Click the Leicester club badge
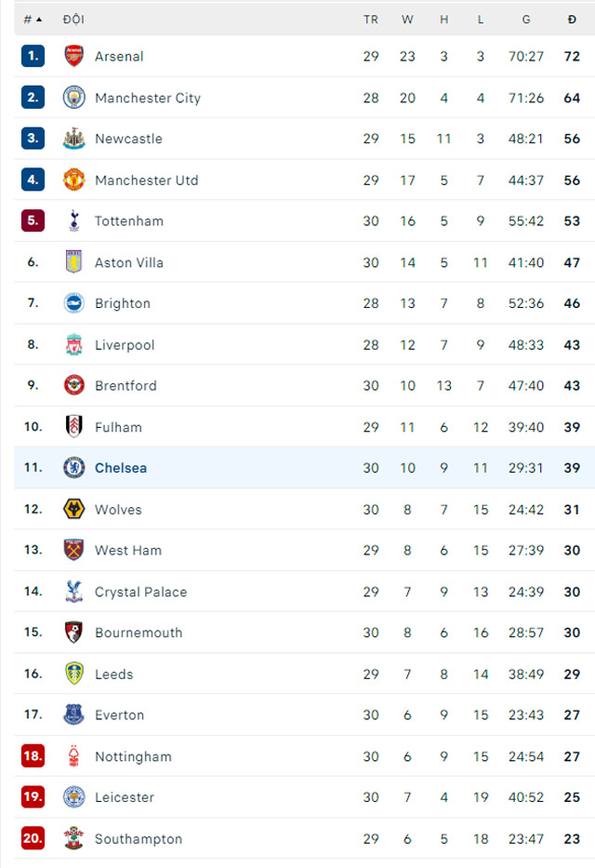Image resolution: width=595 pixels, height=868 pixels. click(x=73, y=797)
